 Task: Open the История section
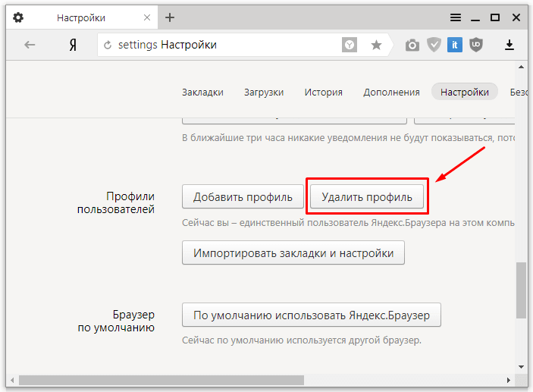click(323, 93)
